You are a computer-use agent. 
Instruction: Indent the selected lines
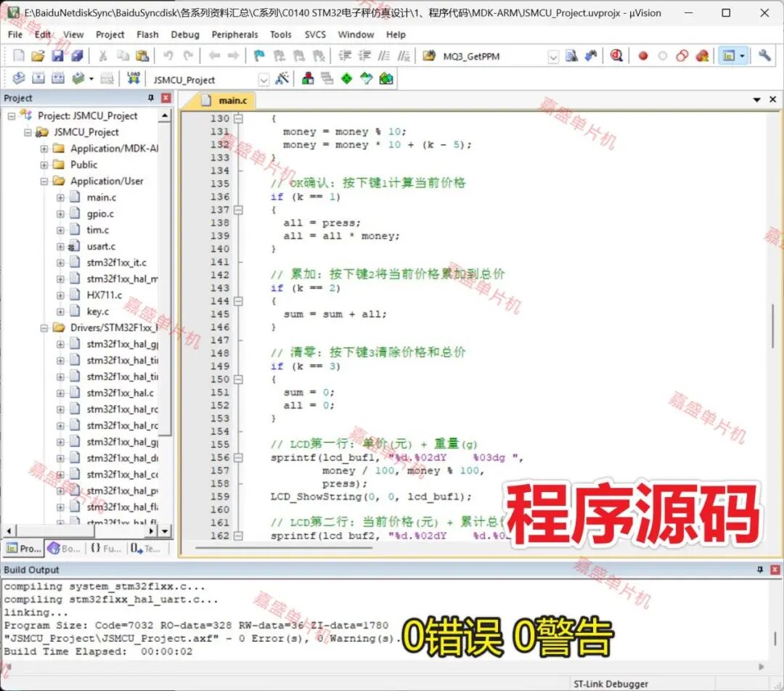coord(345,55)
